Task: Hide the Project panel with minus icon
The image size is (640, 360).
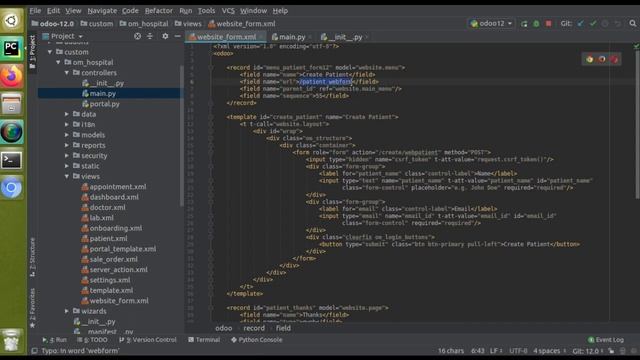Action: tap(178, 36)
